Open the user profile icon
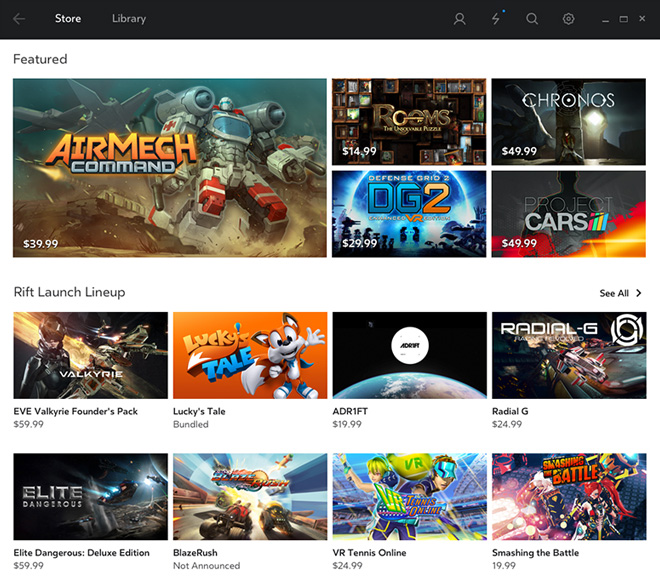 [x=460, y=19]
